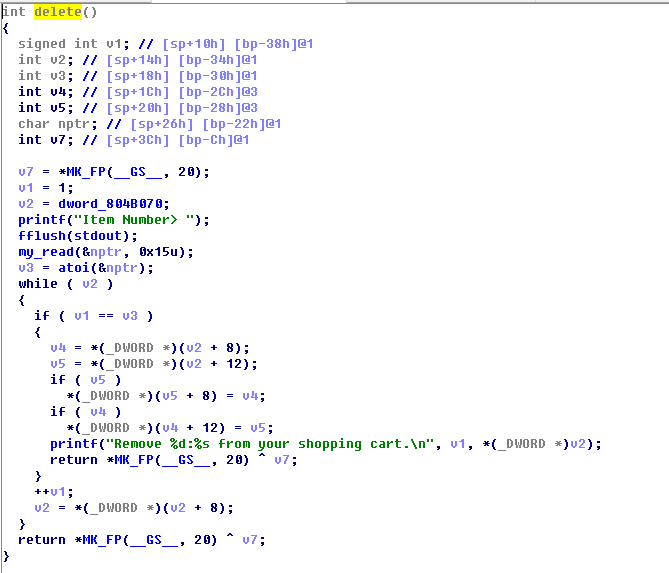Click the 'if ( v4 )' condition

[x=86, y=412]
